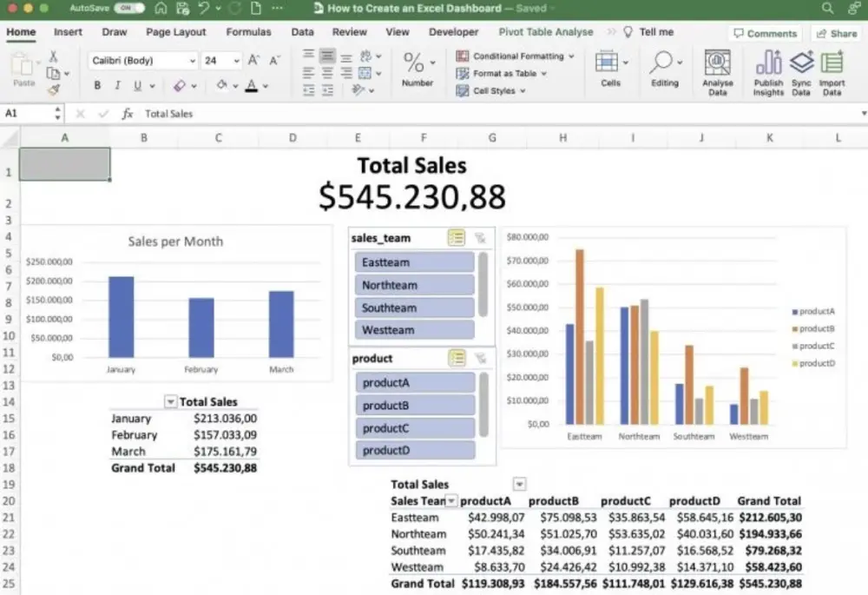The width and height of the screenshot is (868, 595).
Task: Click the Select All corner triangle
Action: [x=10, y=138]
